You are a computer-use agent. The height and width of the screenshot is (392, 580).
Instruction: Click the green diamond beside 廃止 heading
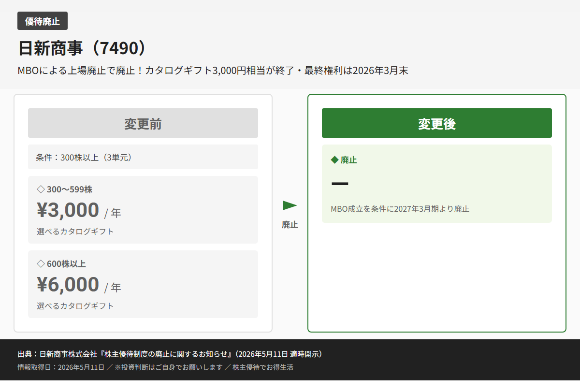334,160
